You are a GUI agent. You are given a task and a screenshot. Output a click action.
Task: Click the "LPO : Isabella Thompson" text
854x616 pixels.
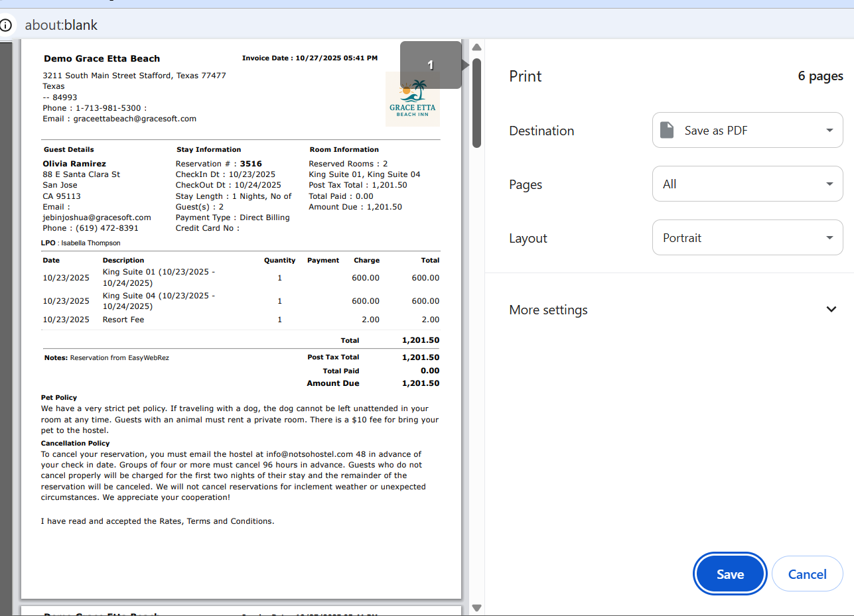pos(81,243)
